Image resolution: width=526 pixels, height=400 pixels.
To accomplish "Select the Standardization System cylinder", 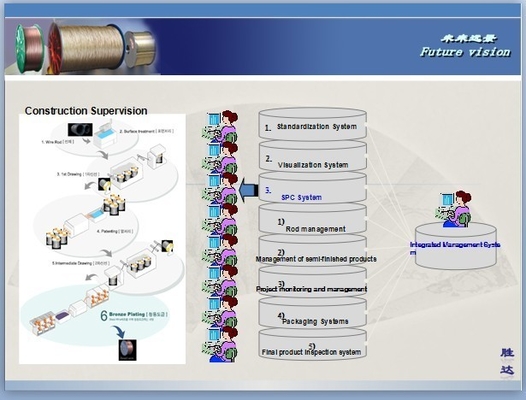I will 313,123.
